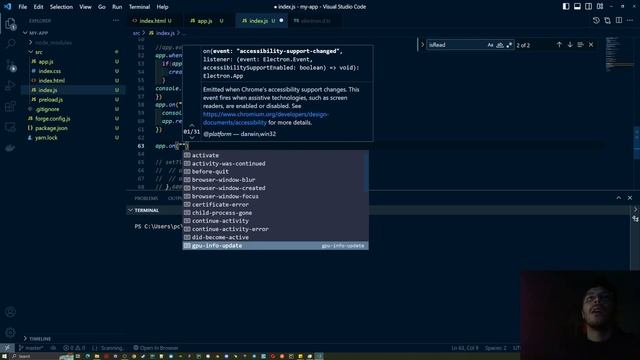Open the Accounts menu icon
Viewport: 640px width, 360px height.
(10, 312)
